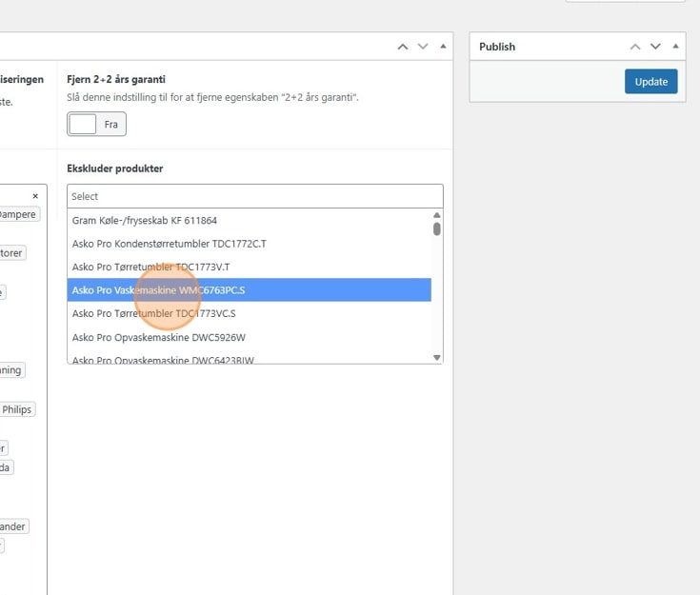This screenshot has height=595, width=700.
Task: Collapse main settings panel with triangle toggle
Action: [x=443, y=46]
